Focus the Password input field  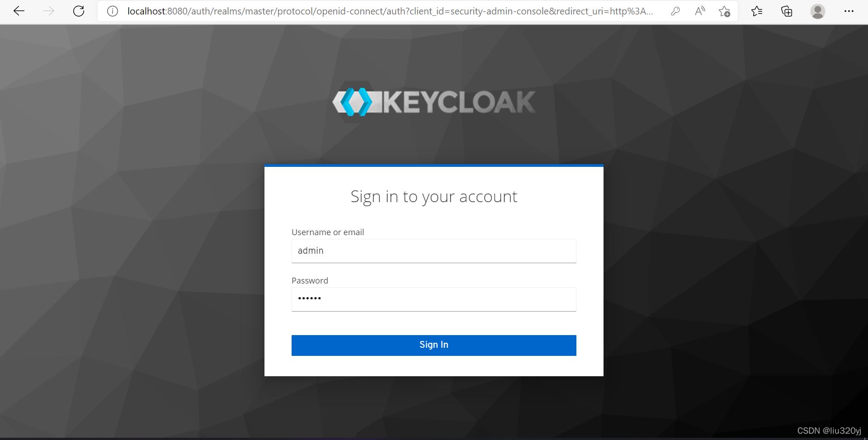tap(434, 299)
